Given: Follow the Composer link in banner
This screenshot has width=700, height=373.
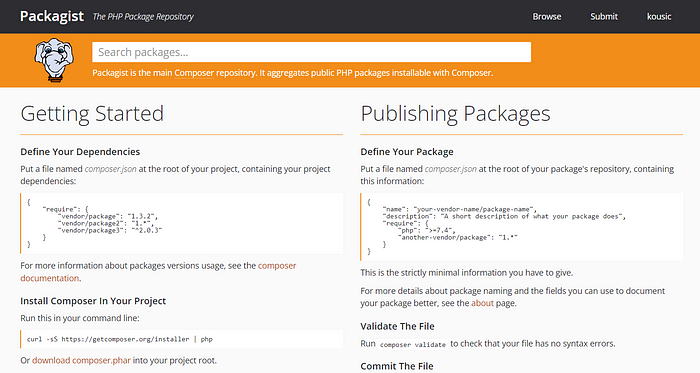Looking at the screenshot, I should point(194,73).
